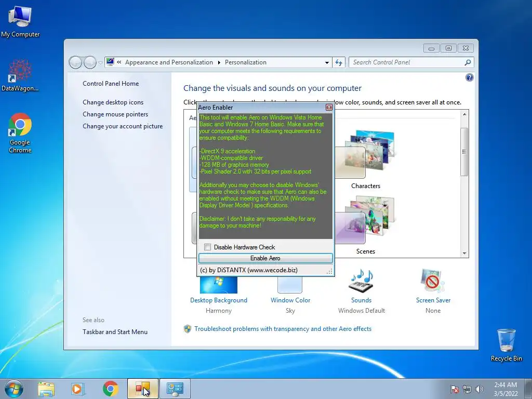Click the Control Panel icon in address bar

pyautogui.click(x=110, y=62)
